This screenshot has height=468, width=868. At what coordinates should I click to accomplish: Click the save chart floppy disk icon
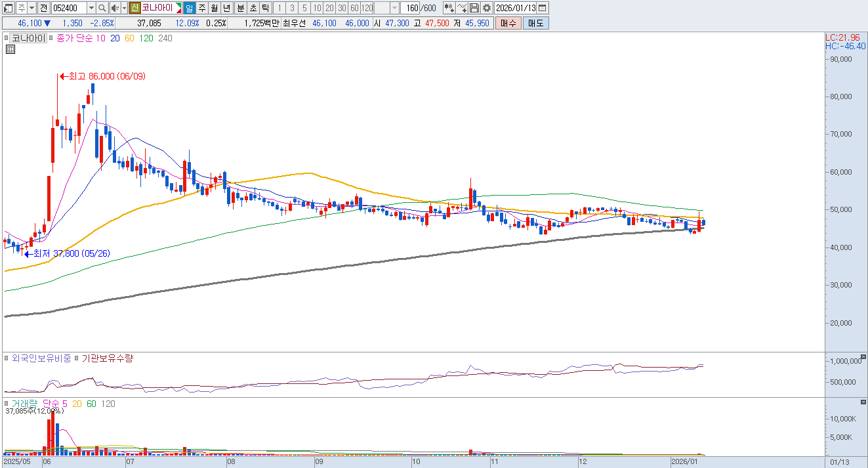(474, 8)
